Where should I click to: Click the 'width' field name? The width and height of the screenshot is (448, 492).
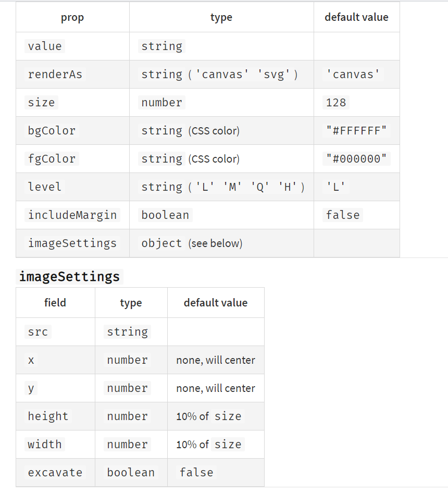click(x=45, y=444)
